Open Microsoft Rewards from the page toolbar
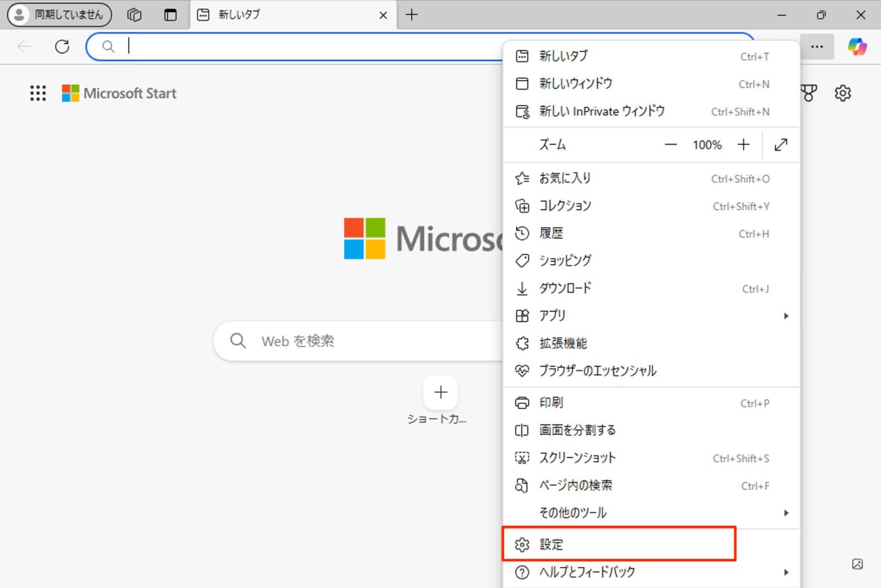The width and height of the screenshot is (881, 588). click(809, 92)
